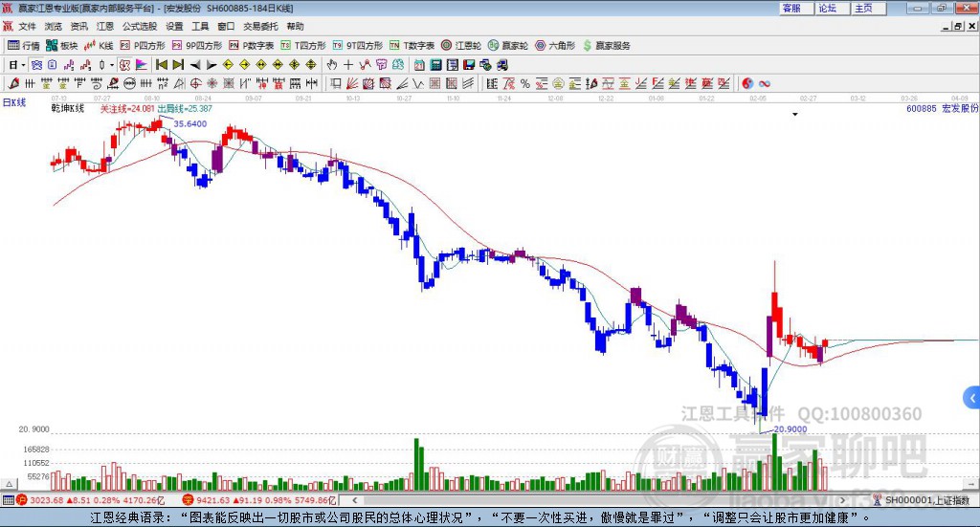980x527 pixels.
Task: Click the status scrollbar left arrow
Action: click(x=354, y=500)
